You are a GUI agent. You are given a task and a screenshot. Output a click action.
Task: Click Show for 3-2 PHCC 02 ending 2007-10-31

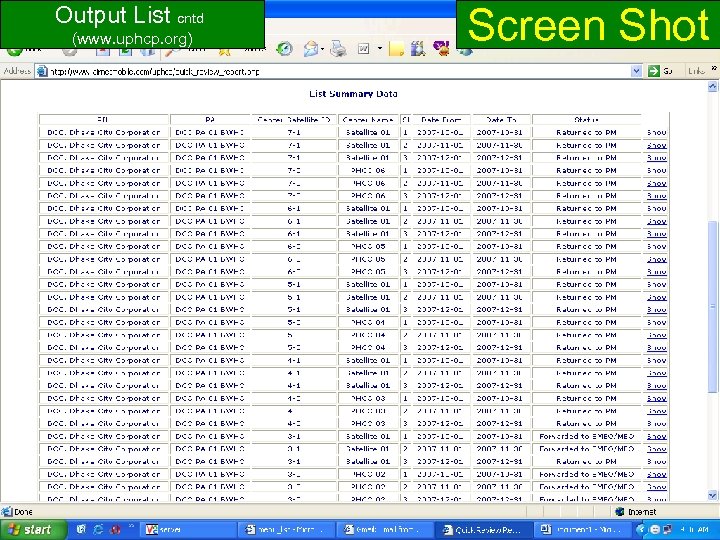(x=656, y=474)
